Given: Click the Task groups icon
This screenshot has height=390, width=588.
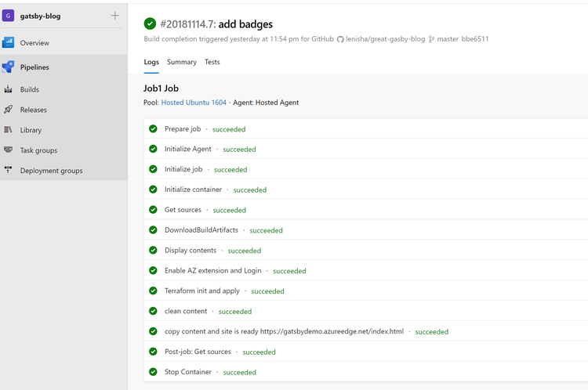Looking at the screenshot, I should click(8, 150).
